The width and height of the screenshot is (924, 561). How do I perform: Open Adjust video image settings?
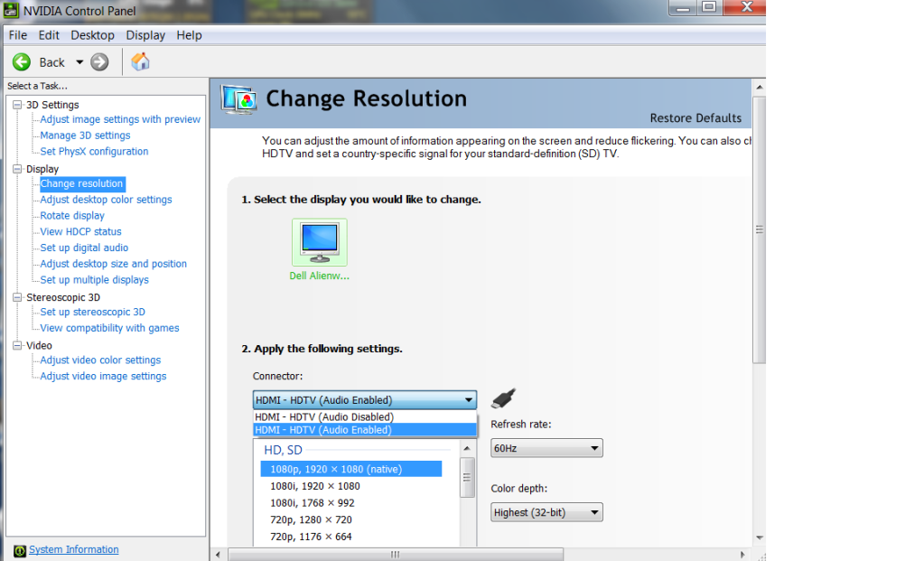(x=103, y=376)
